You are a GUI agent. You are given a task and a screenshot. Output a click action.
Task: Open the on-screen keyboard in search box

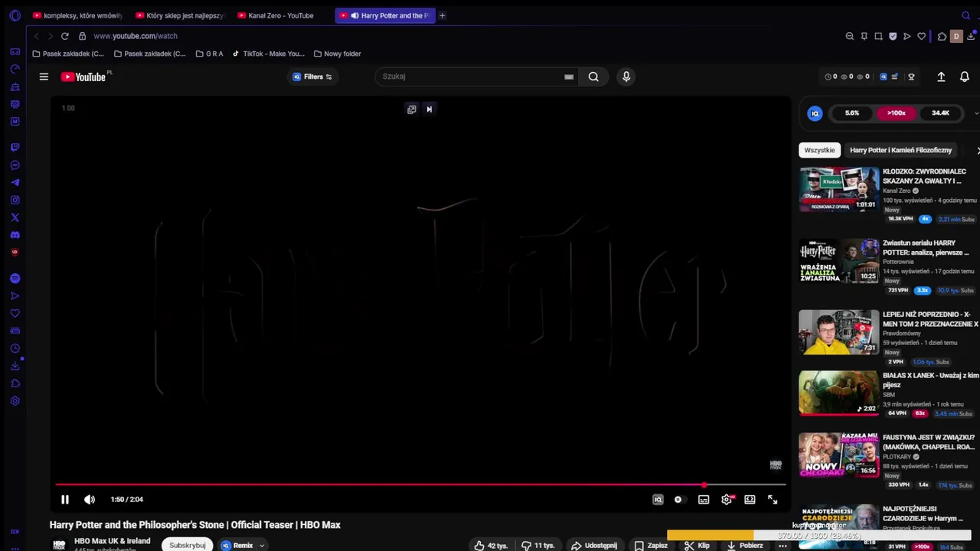[569, 77]
